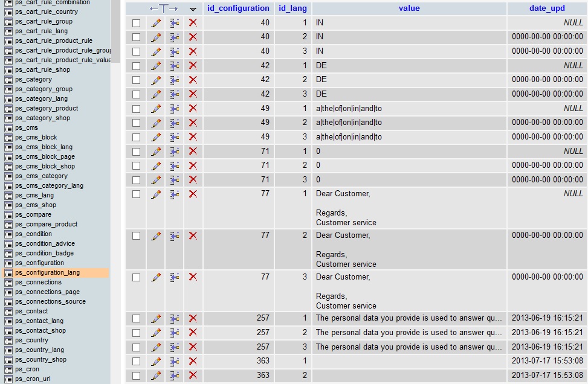Open ps_country_lang table

click(39, 350)
